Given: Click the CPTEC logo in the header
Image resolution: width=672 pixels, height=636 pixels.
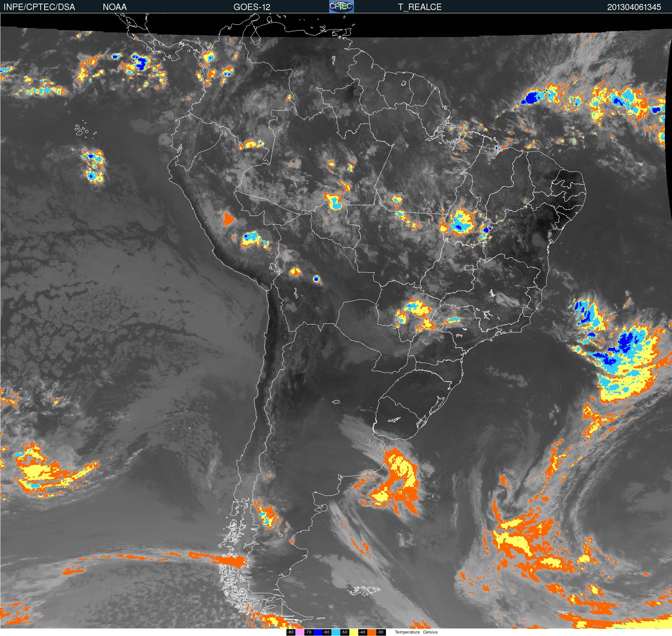Looking at the screenshot, I should [341, 6].
